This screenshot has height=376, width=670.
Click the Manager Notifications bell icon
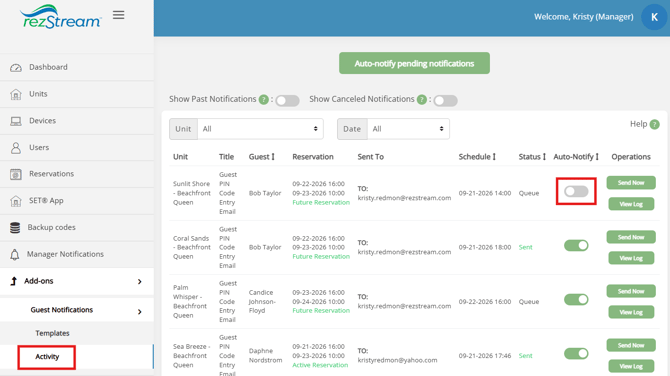tap(15, 255)
